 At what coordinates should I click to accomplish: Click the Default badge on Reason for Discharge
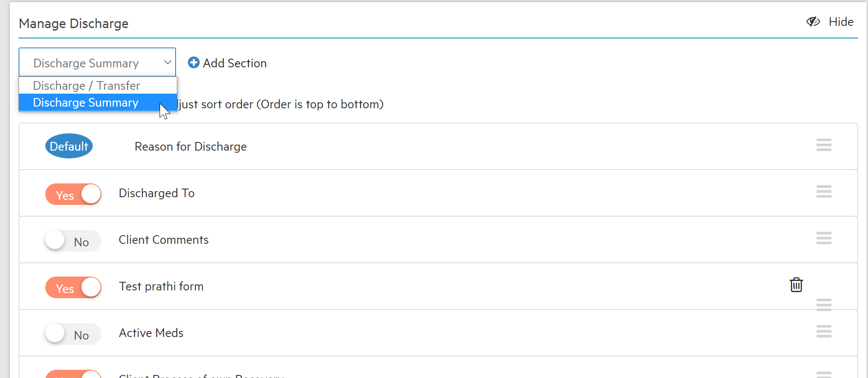[x=69, y=146]
